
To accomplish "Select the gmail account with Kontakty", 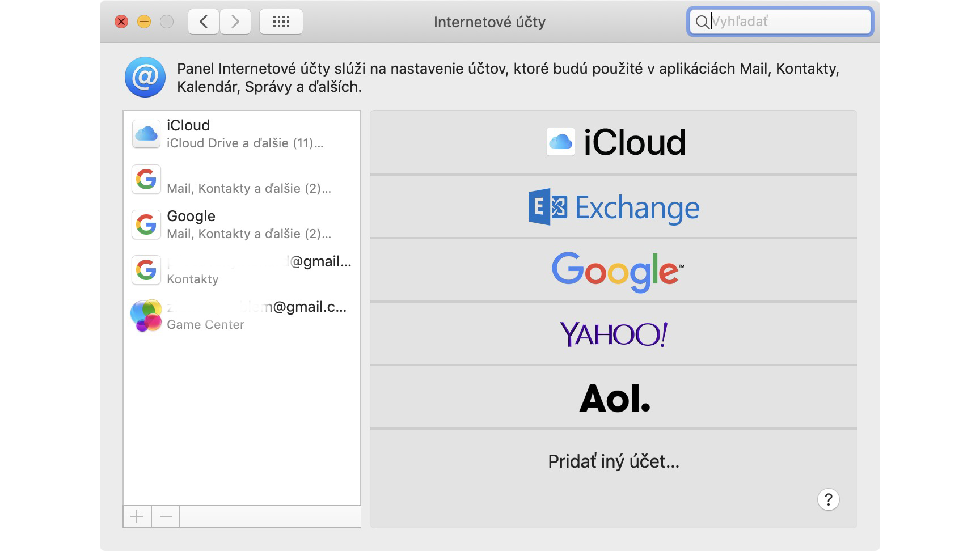I will tap(242, 270).
